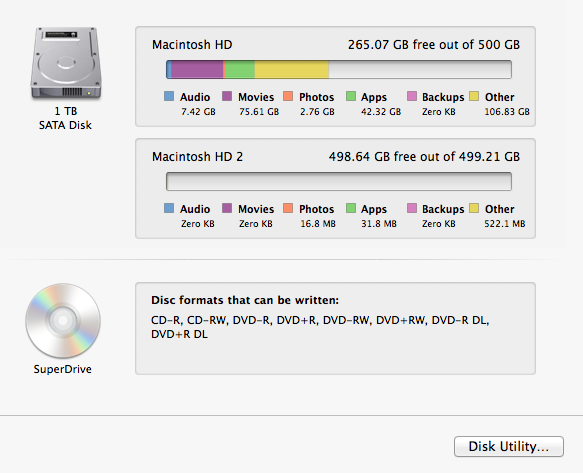Click Macintosh HD 2 Backups pink swatch
The height and width of the screenshot is (473, 583).
pos(412,208)
